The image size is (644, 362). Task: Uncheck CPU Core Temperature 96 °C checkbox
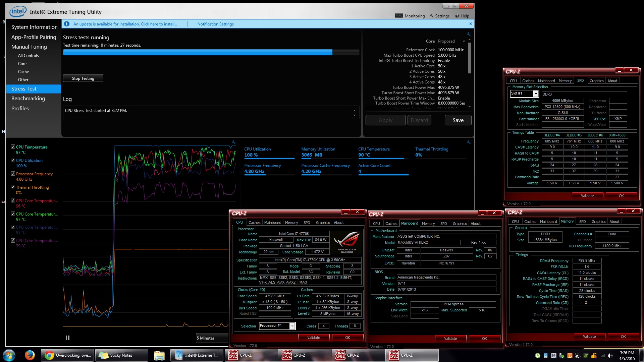[13, 200]
